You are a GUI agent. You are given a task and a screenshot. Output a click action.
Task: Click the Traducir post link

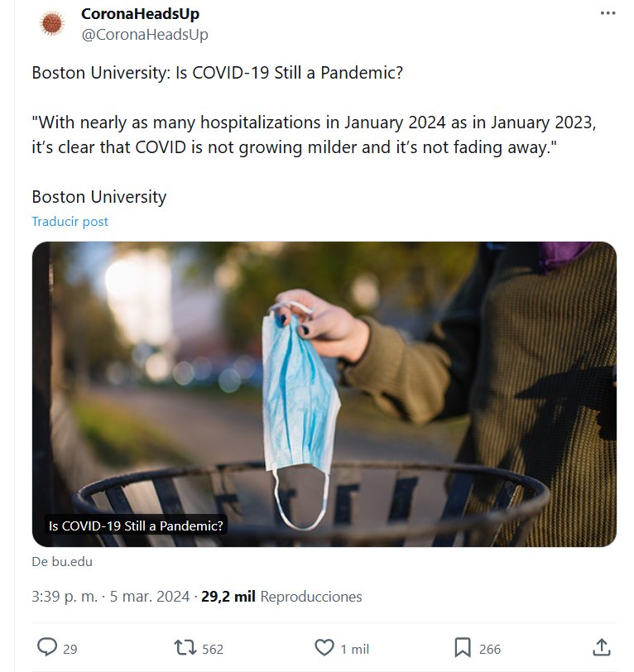coord(70,222)
